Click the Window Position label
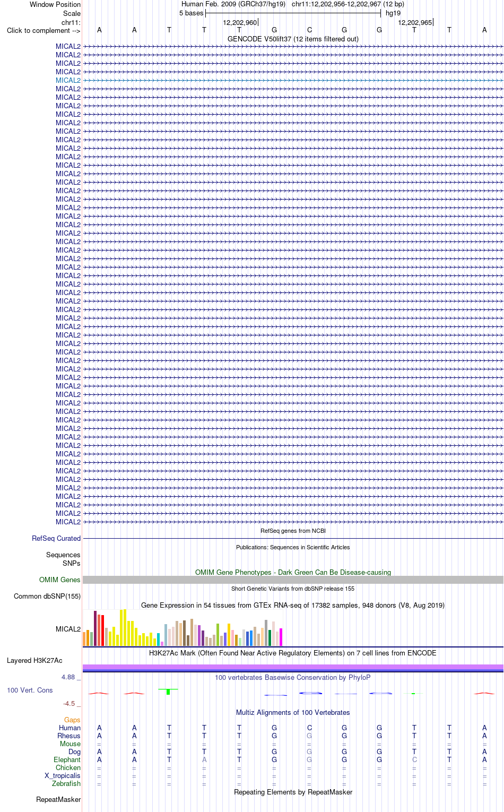The width and height of the screenshot is (504, 812). point(55,4)
